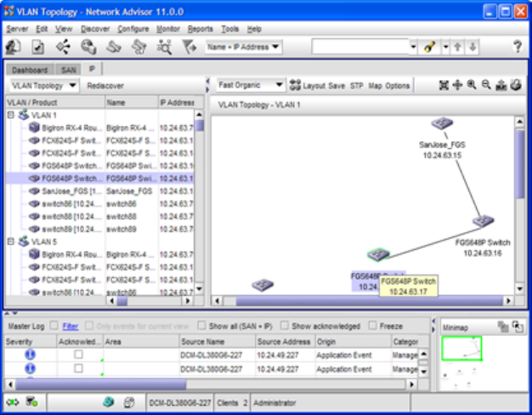Open the dropdown arrow beside flashlight
The width and height of the screenshot is (532, 415).
[x=445, y=47]
